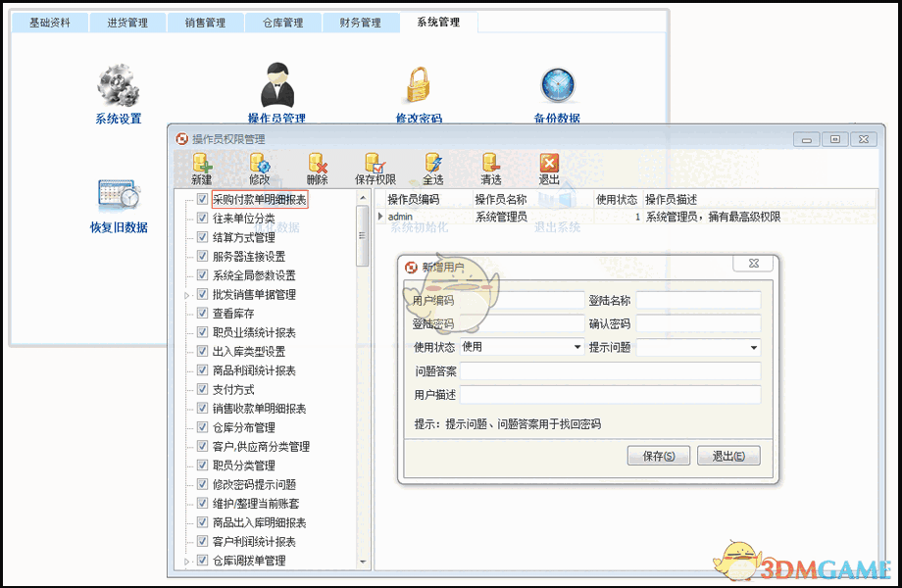The image size is (902, 588).
Task: Click the 修改 (Modify) toolbar icon
Action: point(259,167)
